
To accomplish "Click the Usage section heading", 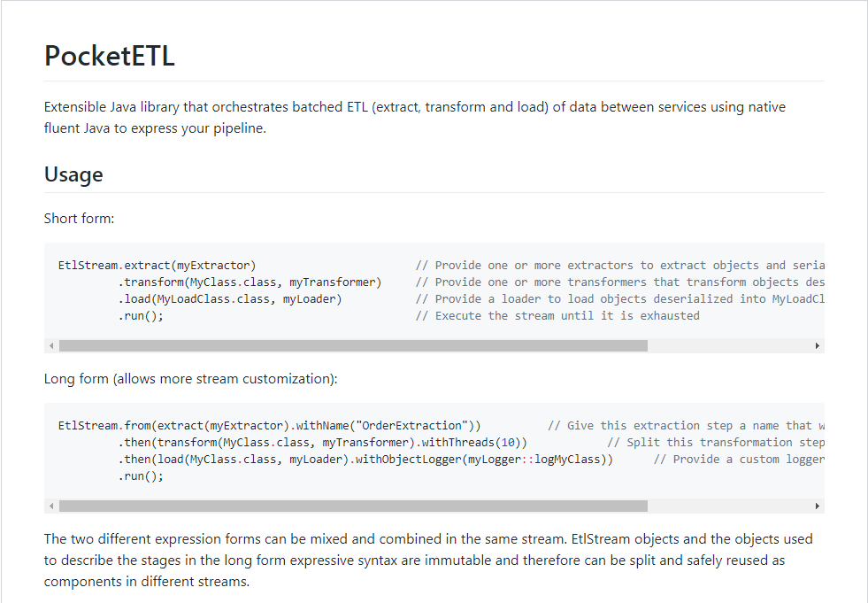I will [x=73, y=174].
